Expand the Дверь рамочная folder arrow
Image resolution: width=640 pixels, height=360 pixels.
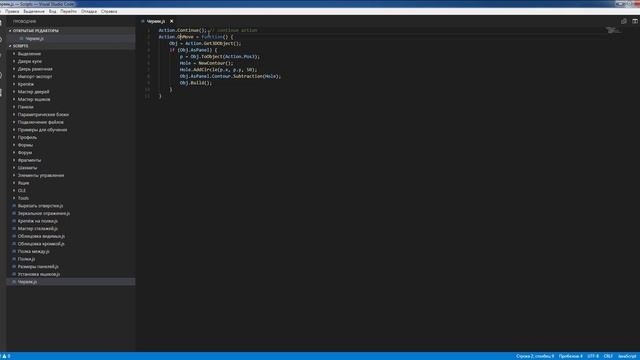[14, 69]
